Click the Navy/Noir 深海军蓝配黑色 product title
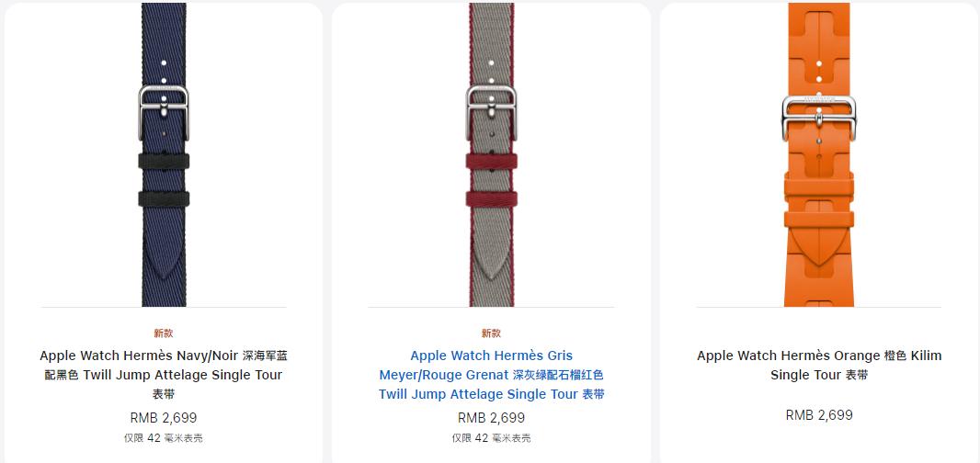This screenshot has height=463, width=980. pos(164,375)
